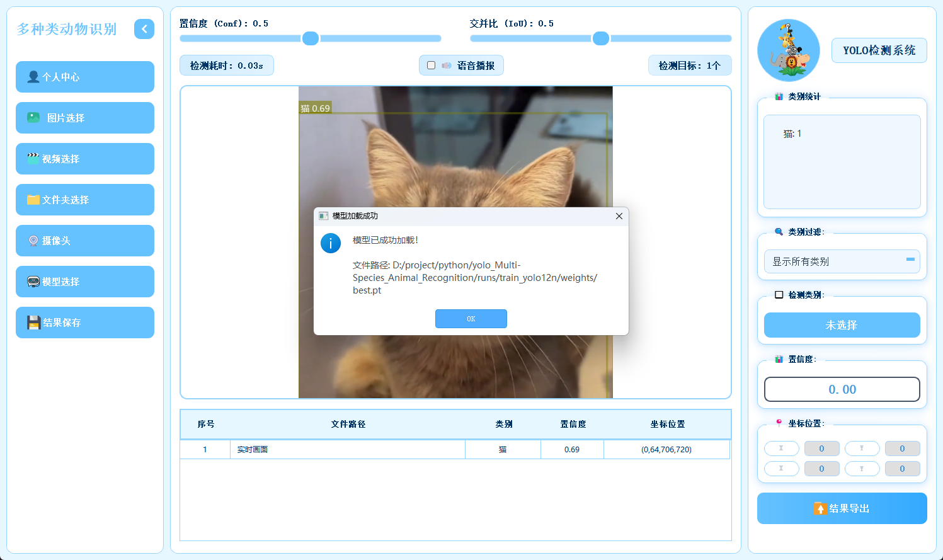Click the 置信度 table column header

pos(573,425)
